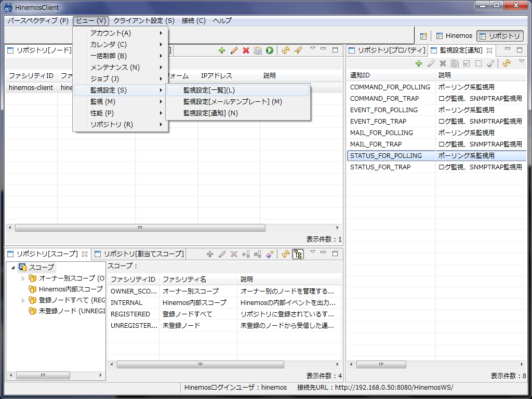Click the green play icon in the node panel toolbar

270,50
